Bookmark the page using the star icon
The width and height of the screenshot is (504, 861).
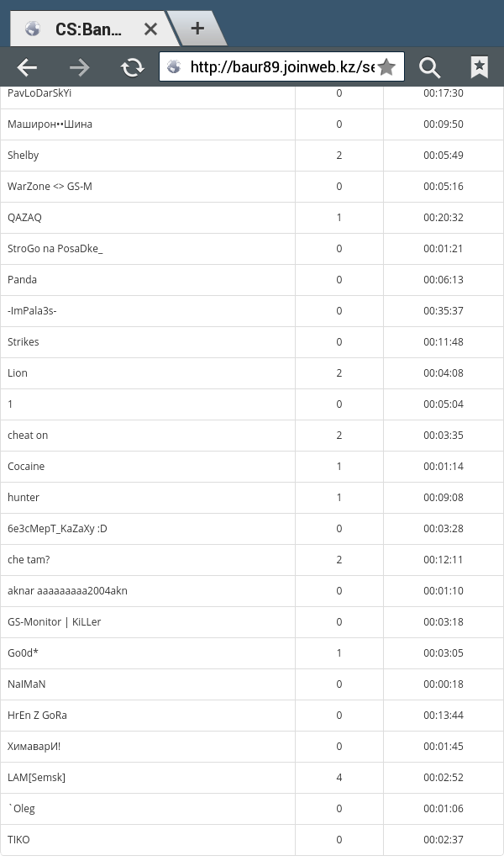click(x=386, y=67)
